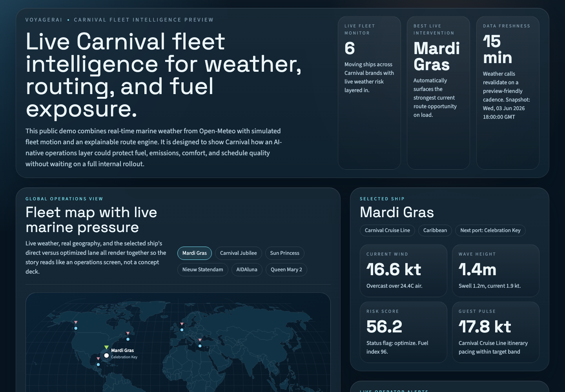Click the 'Celebration Key' label on the map
Screen dimensions: 565x392
(124, 357)
